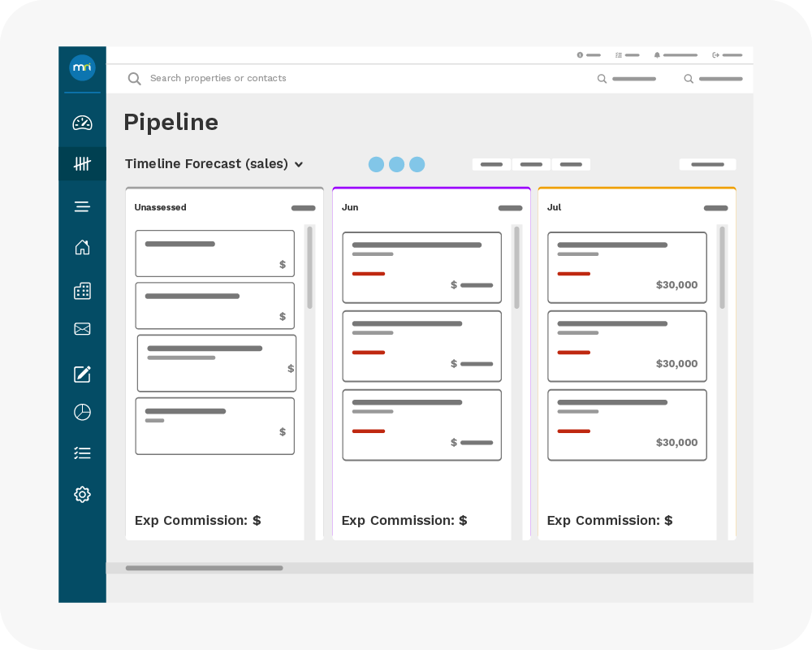This screenshot has width=812, height=650.
Task: Open the first Jul card showing $30,000
Action: coord(627,267)
